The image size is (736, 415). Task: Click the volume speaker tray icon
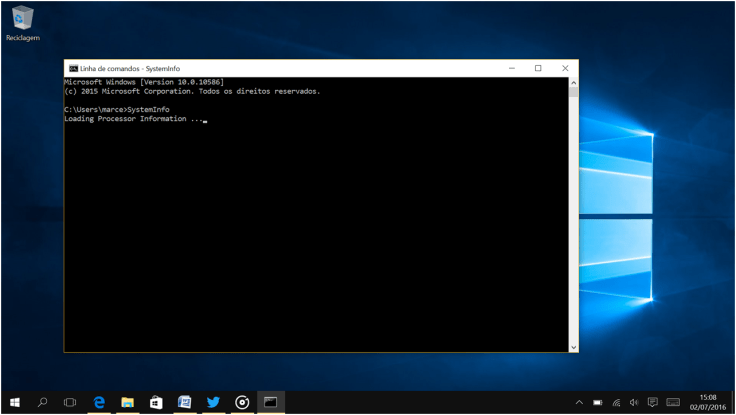(x=634, y=402)
